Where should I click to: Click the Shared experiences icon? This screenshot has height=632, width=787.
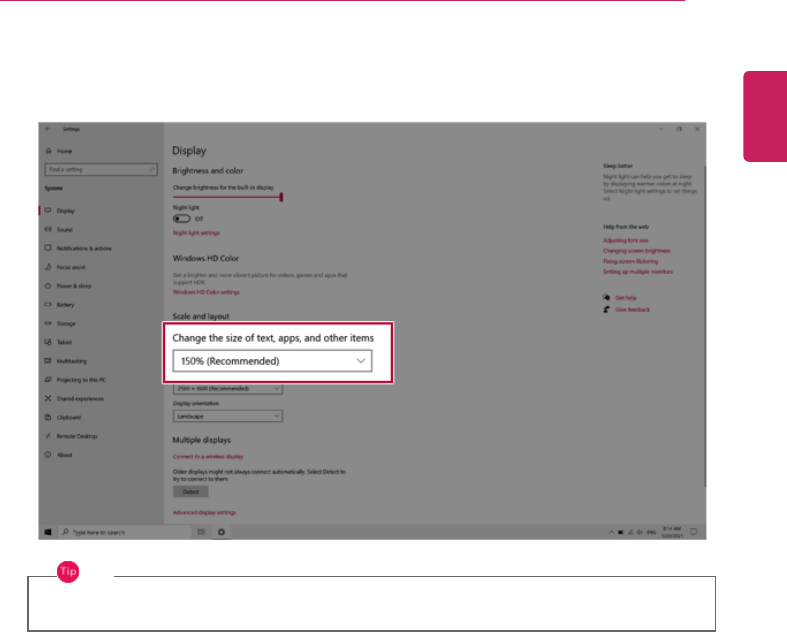click(x=48, y=399)
